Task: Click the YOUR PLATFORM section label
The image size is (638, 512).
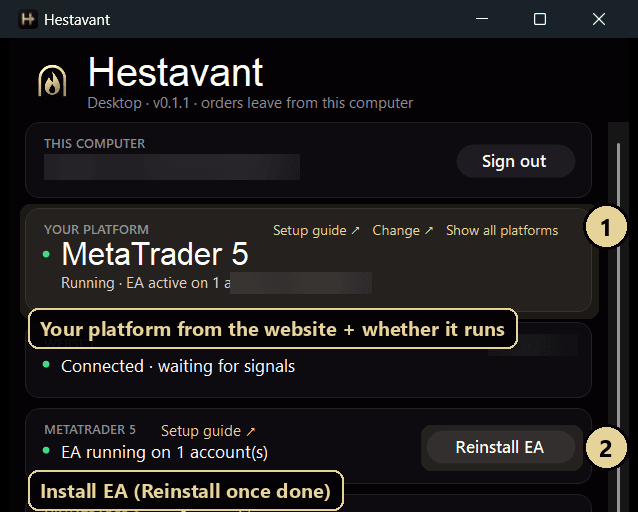Action: (x=96, y=230)
